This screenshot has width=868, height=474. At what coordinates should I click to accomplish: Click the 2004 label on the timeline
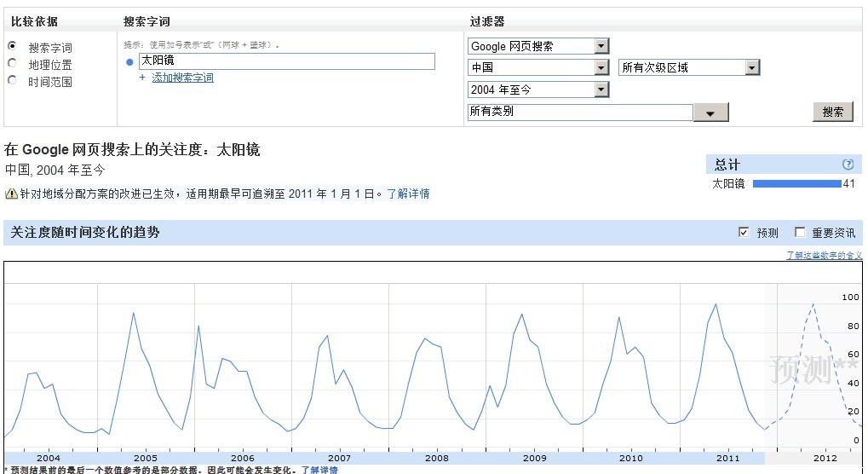[x=49, y=458]
